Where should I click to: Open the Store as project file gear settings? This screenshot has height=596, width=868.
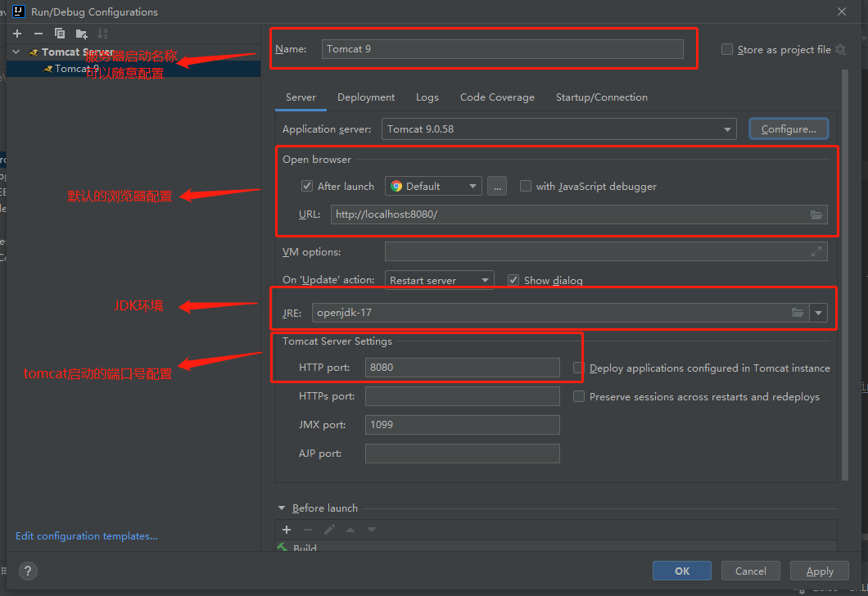(x=840, y=49)
